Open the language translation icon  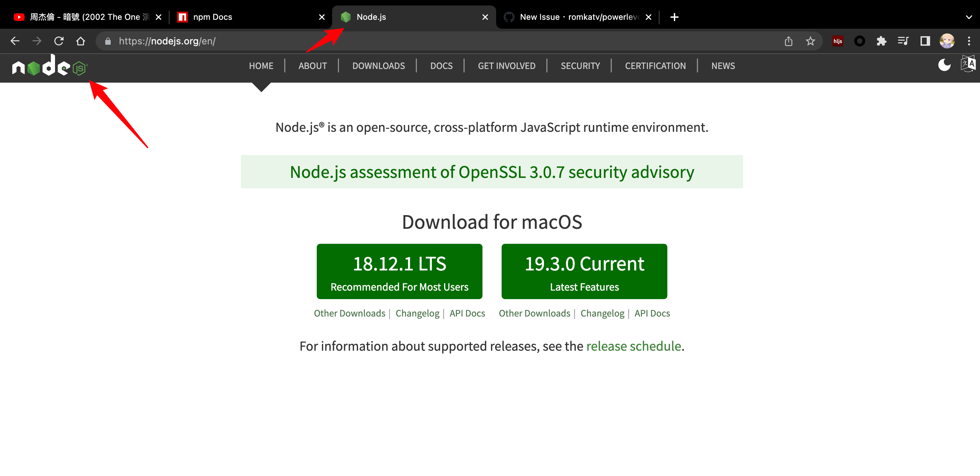(968, 64)
